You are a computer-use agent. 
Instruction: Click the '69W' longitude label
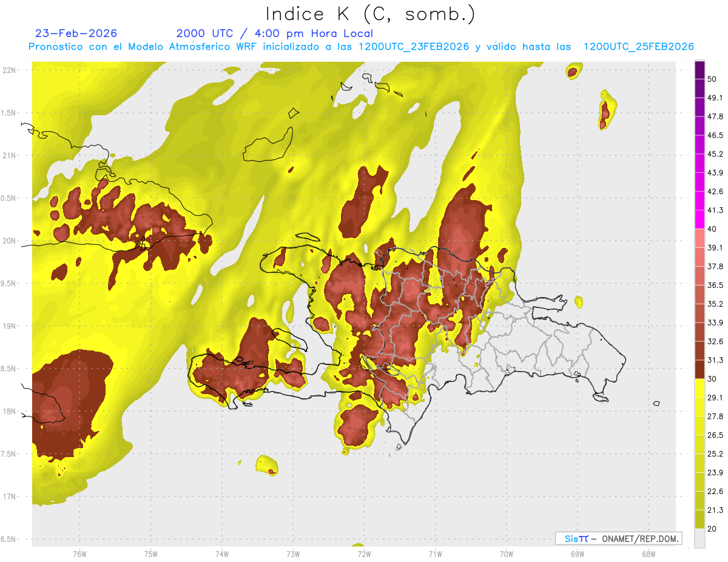[577, 554]
